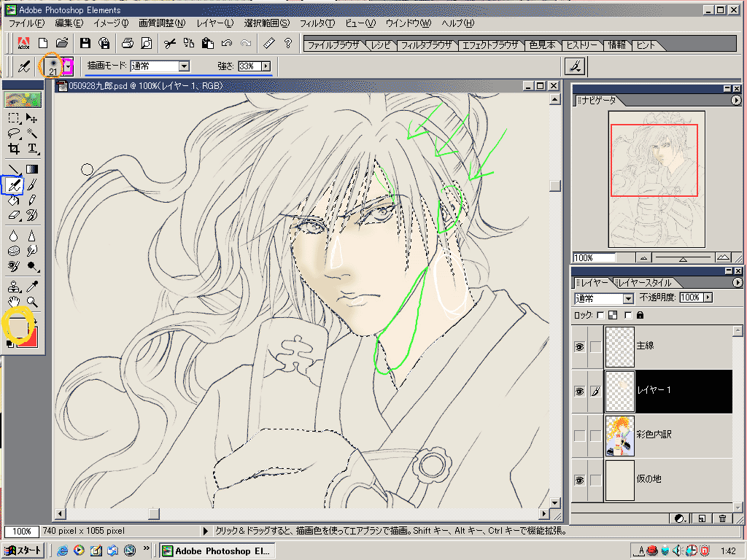Activate the Crop tool

[x=14, y=149]
